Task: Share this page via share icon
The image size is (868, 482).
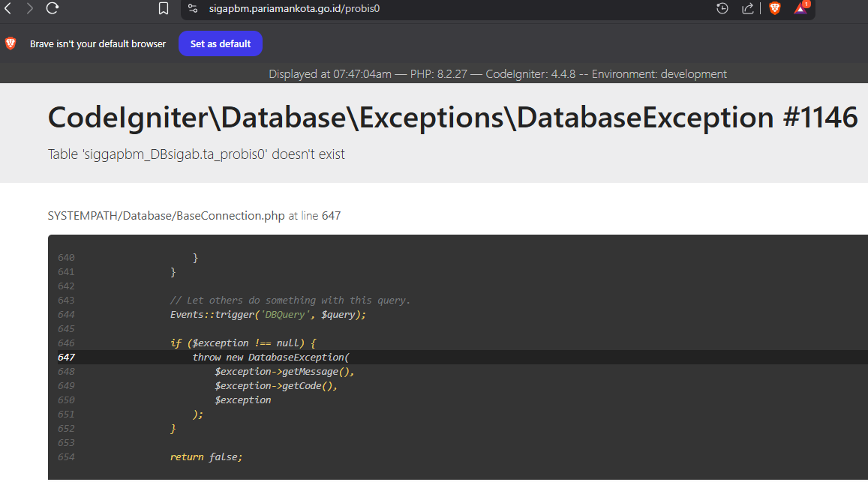Action: coord(748,8)
